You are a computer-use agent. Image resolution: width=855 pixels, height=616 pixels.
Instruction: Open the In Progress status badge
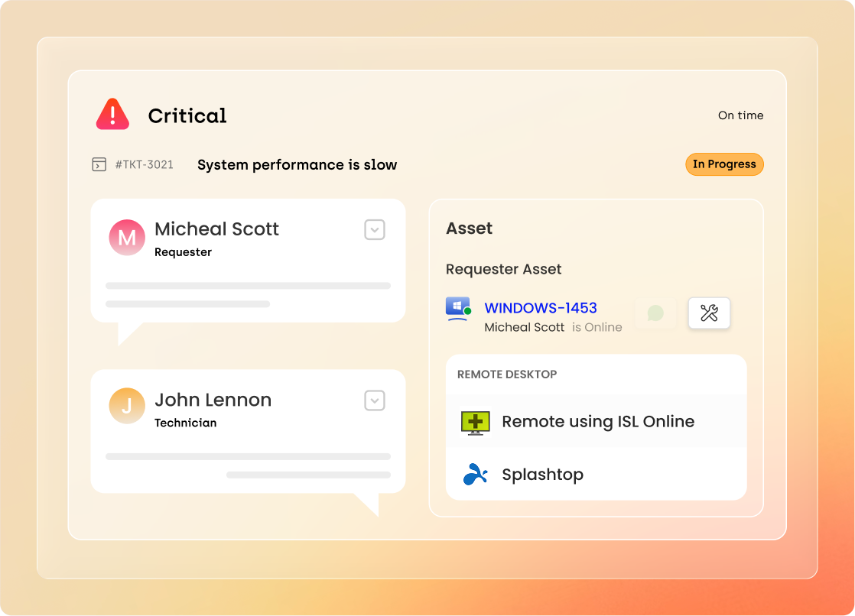723,164
